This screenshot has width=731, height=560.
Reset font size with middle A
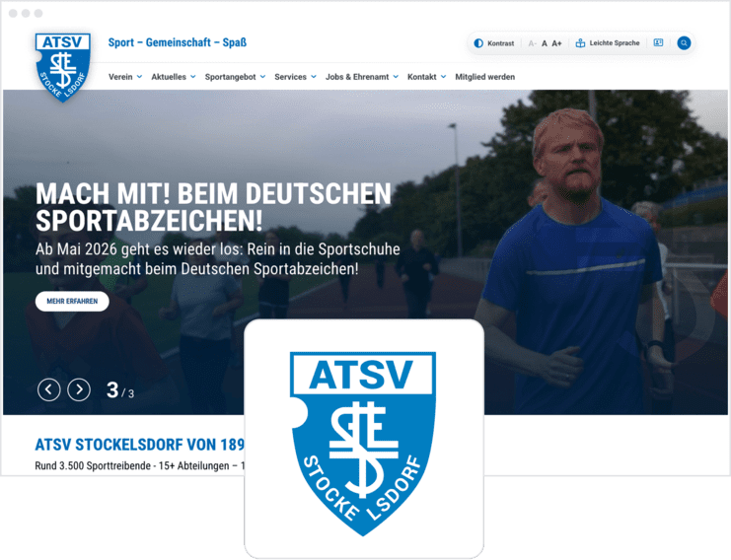(x=544, y=43)
